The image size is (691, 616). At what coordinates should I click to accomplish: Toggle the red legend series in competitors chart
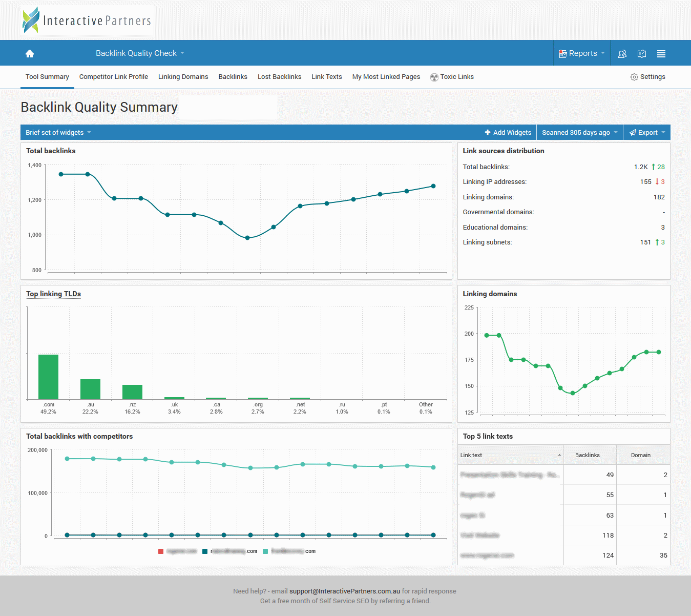tap(161, 551)
